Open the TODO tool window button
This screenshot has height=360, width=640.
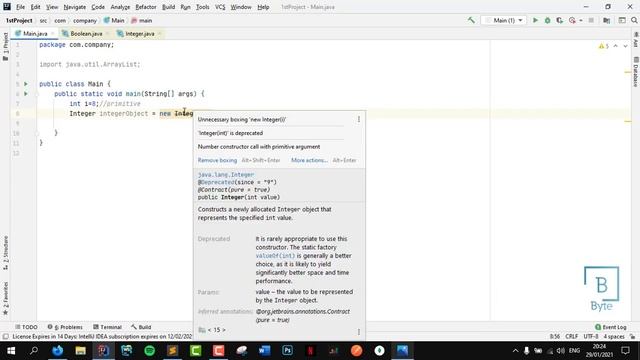[26, 327]
